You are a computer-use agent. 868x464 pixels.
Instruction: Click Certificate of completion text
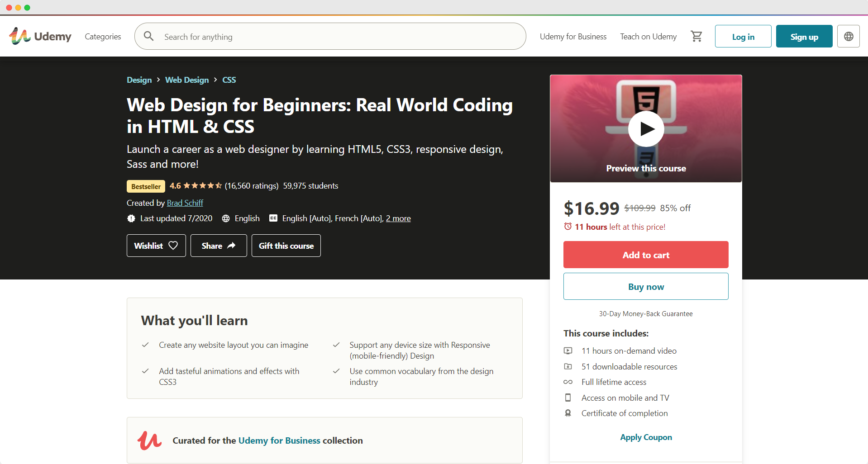coord(625,413)
